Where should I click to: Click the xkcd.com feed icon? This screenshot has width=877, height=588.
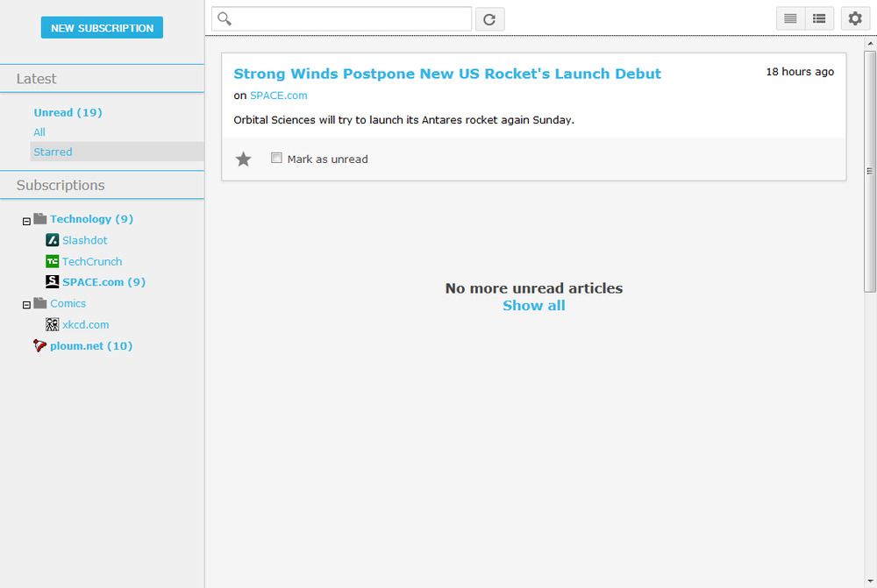[x=52, y=324]
